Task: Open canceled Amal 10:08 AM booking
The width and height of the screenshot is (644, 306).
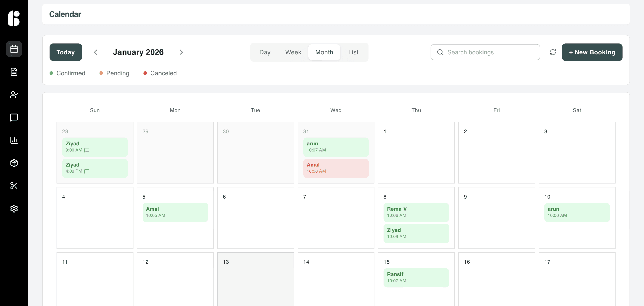Action: [336, 168]
